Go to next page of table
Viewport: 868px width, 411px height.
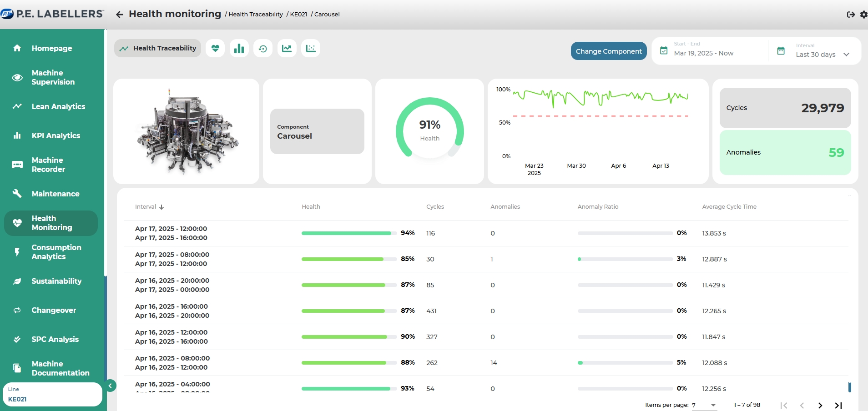tap(820, 405)
